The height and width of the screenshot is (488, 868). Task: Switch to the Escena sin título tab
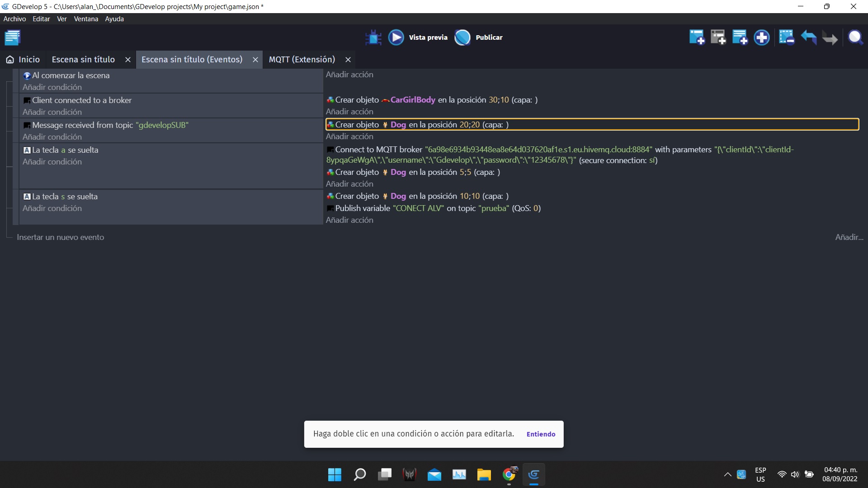point(83,60)
